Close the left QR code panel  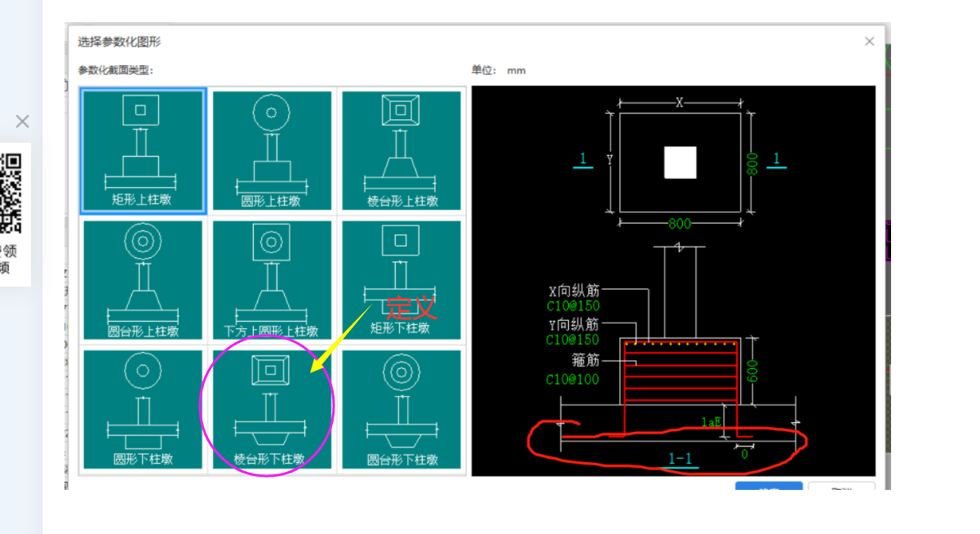click(22, 122)
